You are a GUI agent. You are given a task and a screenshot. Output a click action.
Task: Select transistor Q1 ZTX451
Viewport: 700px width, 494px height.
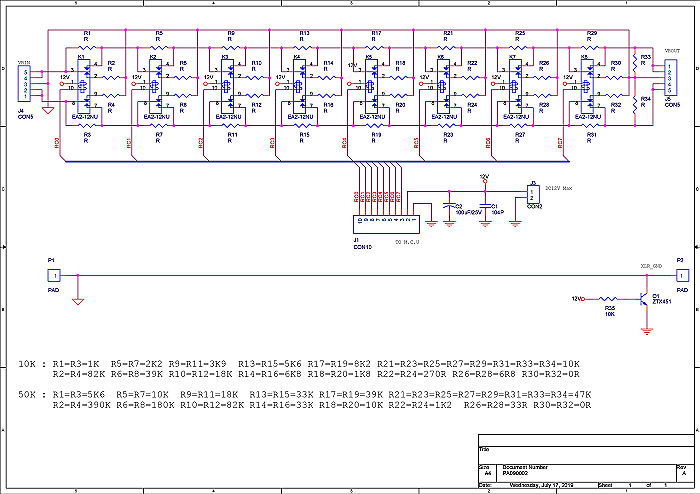[641, 299]
